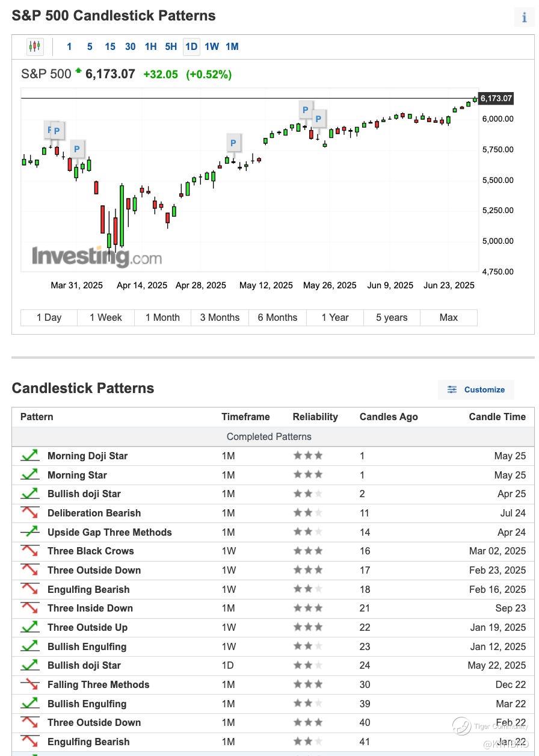The width and height of the screenshot is (539, 756).
Task: Click the Morning Doji Star pattern name
Action: pyautogui.click(x=87, y=456)
